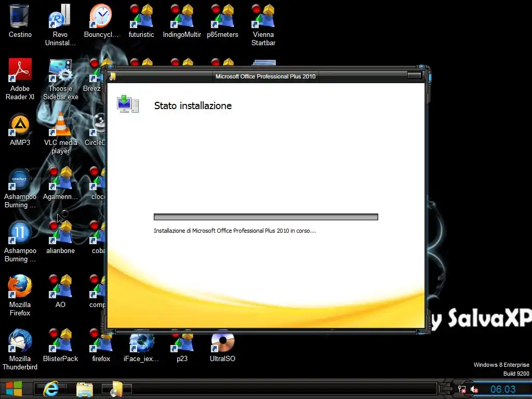Select Revo Uninstaller desktop shortcut
Image resolution: width=532 pixels, height=399 pixels.
pyautogui.click(x=60, y=24)
